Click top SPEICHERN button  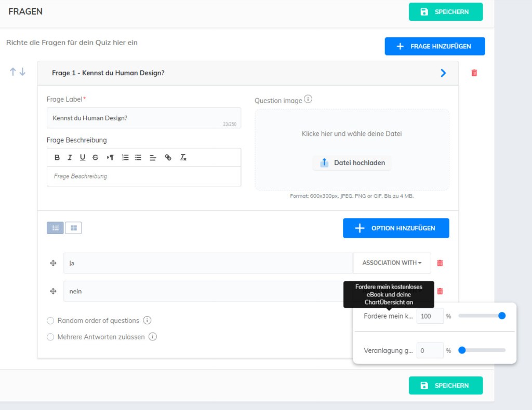tap(445, 12)
